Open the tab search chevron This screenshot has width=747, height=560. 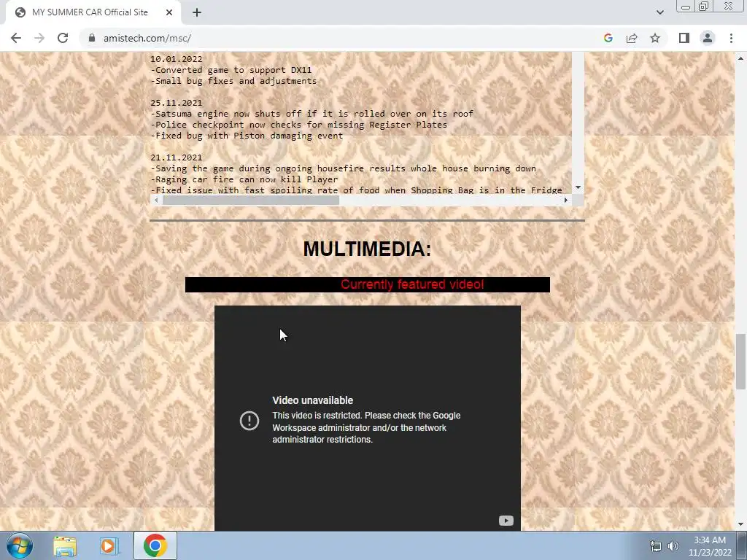click(x=659, y=12)
